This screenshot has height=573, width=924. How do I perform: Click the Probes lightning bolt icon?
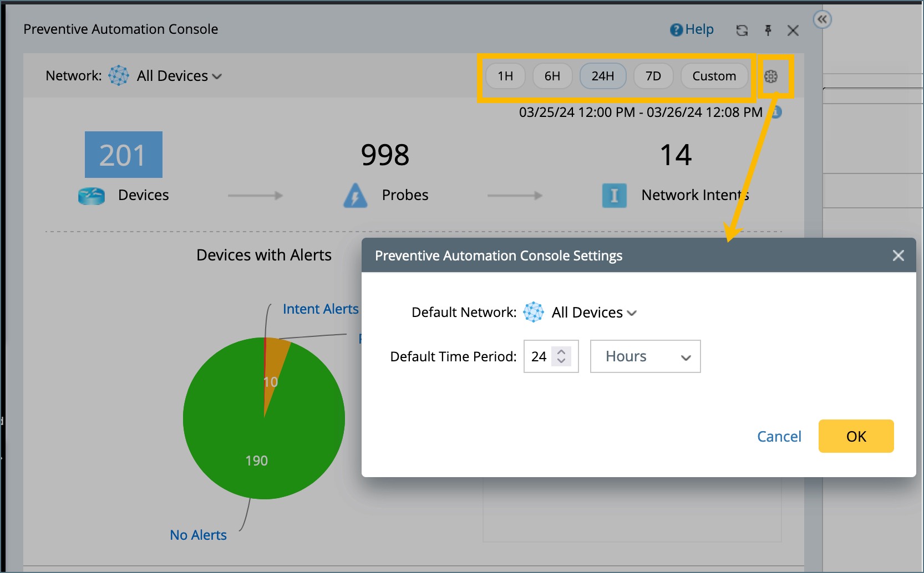pyautogui.click(x=356, y=195)
